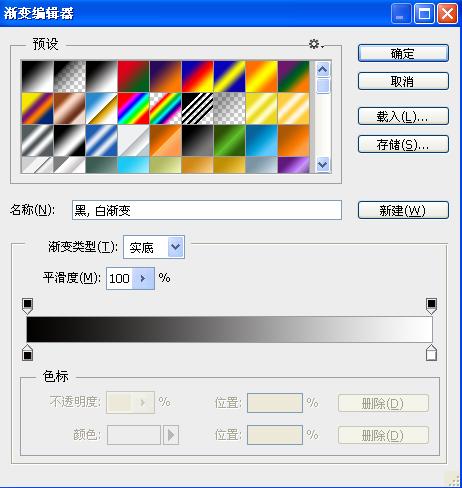
Task: Click the 取消 (Cancel) button
Action: 403,81
